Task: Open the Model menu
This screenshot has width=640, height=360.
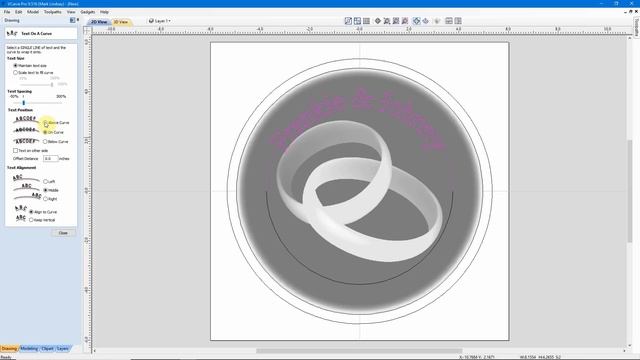Action: pyautogui.click(x=33, y=12)
